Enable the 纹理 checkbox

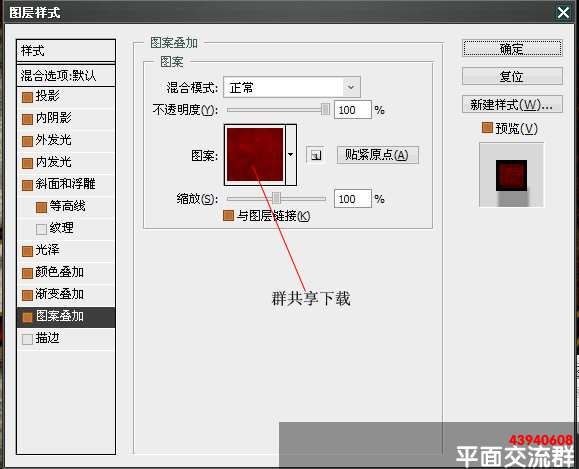(x=41, y=229)
